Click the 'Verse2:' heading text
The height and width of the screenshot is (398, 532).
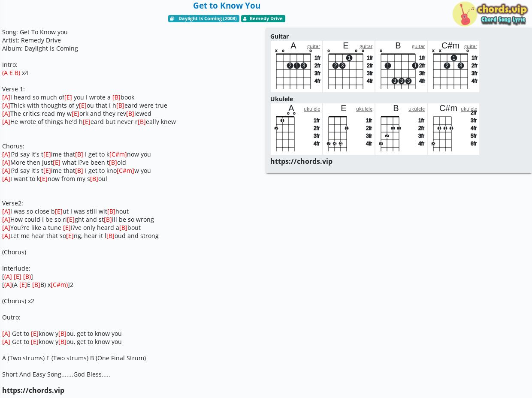[12, 203]
